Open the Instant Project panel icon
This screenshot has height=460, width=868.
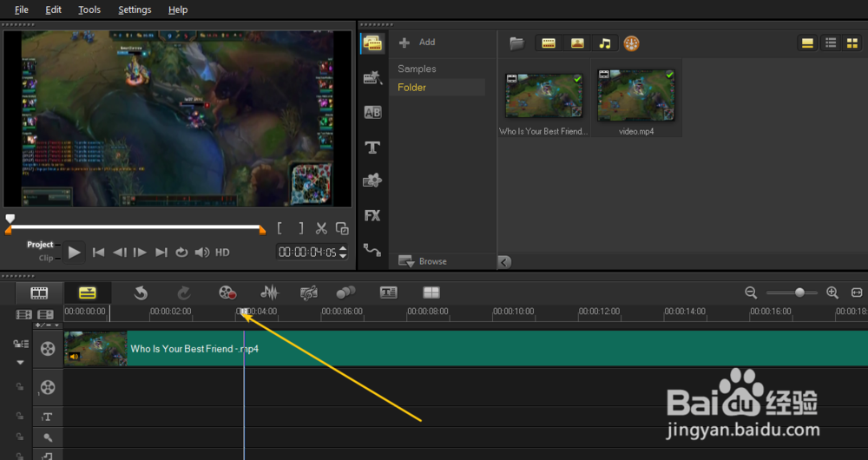point(372,78)
